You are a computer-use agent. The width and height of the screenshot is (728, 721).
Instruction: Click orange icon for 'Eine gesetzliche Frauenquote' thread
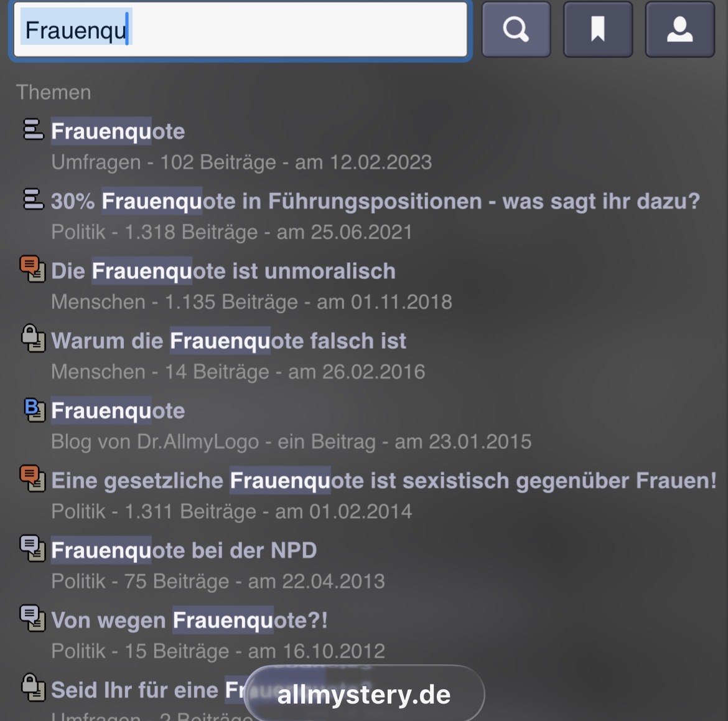pyautogui.click(x=32, y=478)
